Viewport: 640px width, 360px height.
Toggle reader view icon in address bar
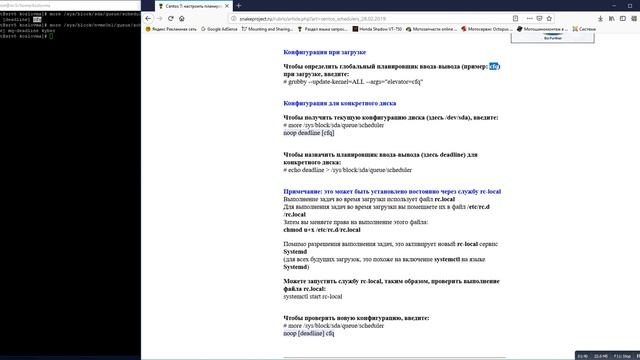click(516, 18)
